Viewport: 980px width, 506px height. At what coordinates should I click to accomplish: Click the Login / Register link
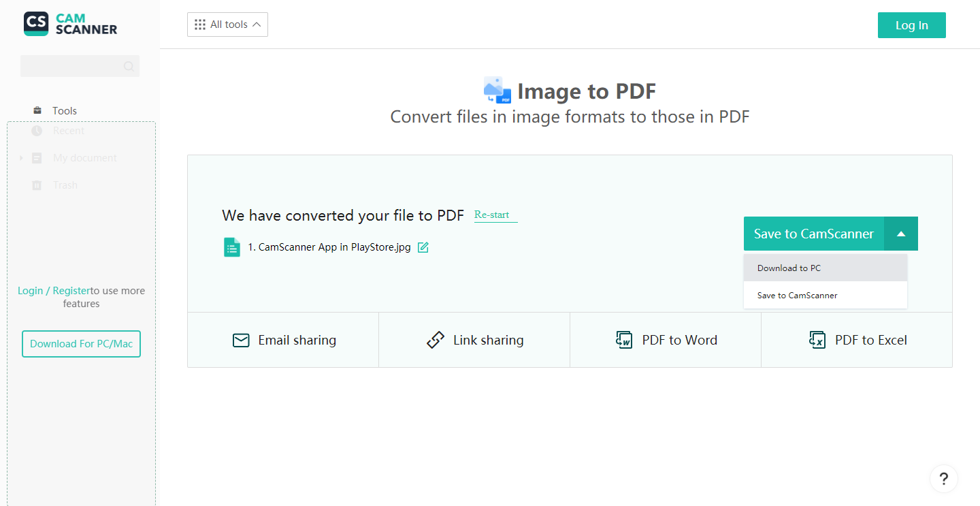pyautogui.click(x=54, y=291)
